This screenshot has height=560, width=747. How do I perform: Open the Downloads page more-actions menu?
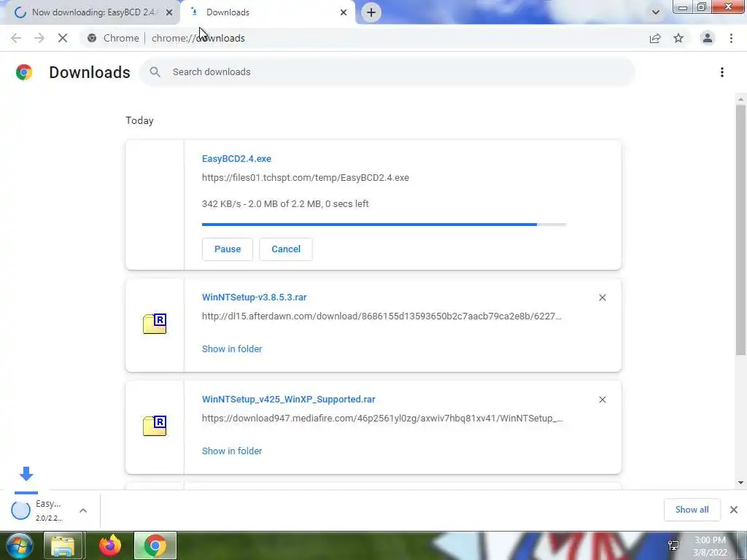coord(722,72)
